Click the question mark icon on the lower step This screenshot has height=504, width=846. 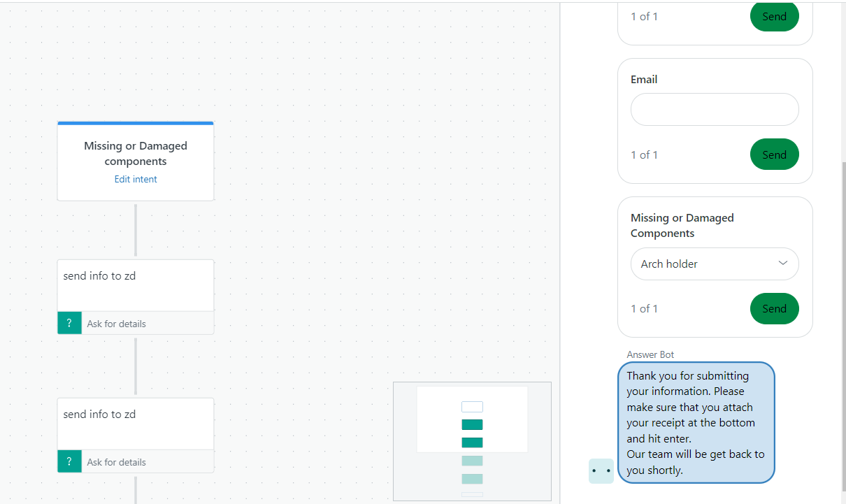[69, 461]
